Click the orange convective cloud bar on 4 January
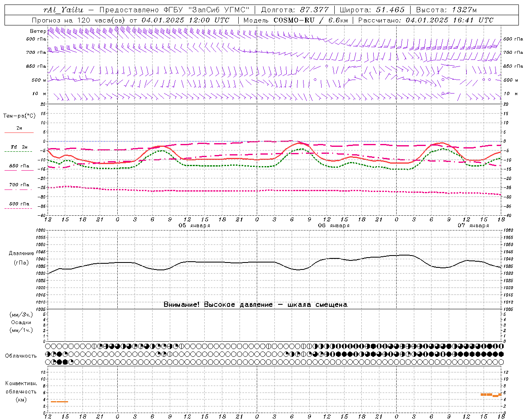Image resolution: width=525 pixels, height=420 pixels. click(59, 402)
